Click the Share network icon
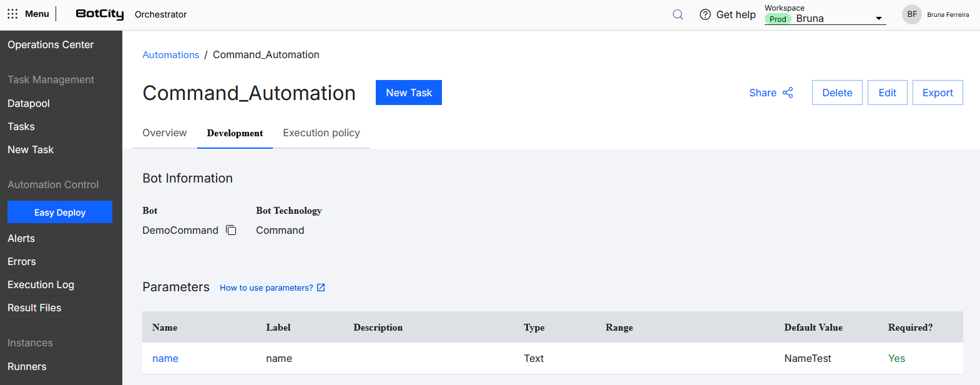The width and height of the screenshot is (980, 385). 788,92
